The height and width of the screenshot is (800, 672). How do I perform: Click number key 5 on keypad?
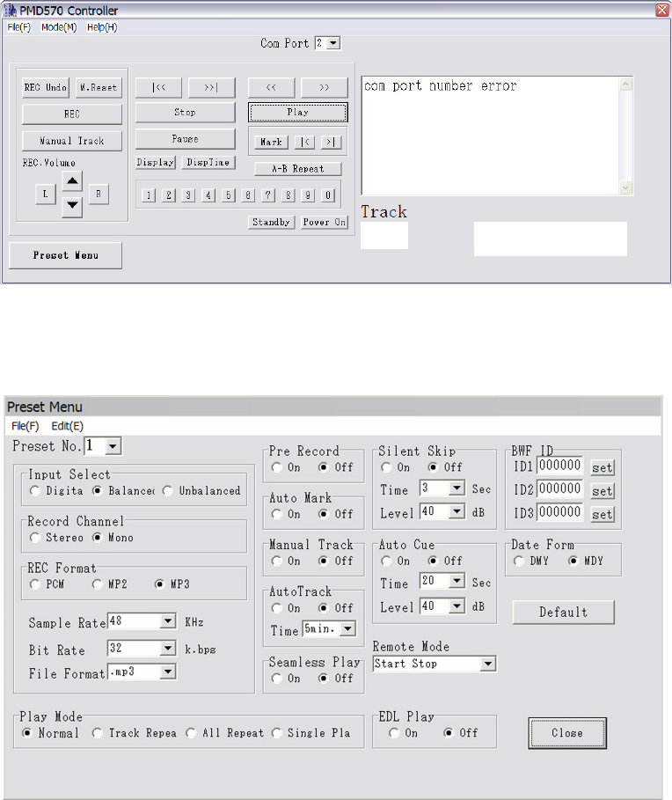point(228,194)
